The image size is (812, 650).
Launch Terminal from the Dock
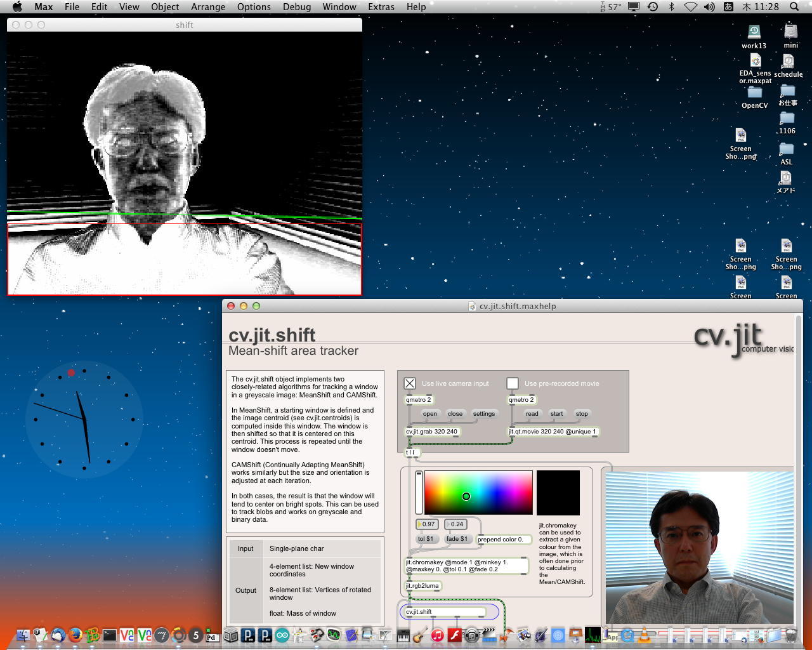(110, 635)
